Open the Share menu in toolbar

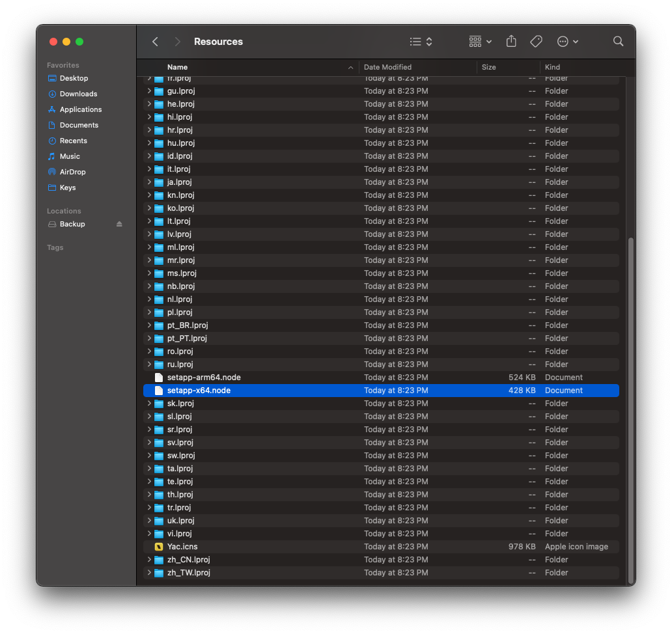tap(511, 41)
